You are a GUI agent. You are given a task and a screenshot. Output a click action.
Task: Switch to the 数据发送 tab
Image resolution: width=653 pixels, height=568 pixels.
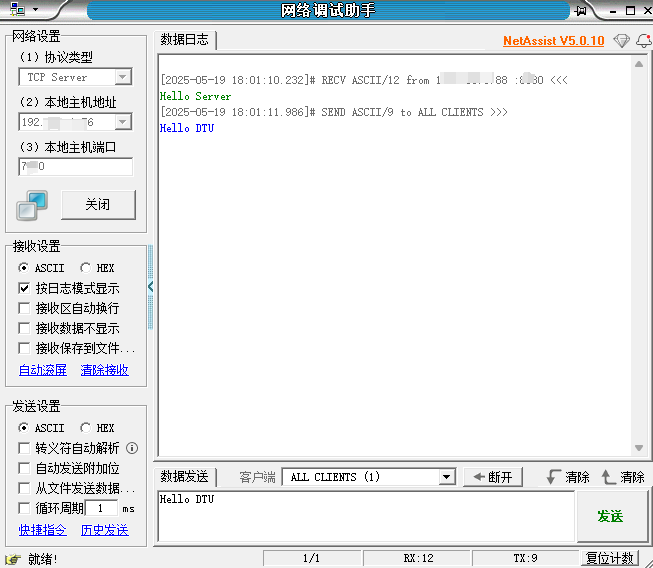pos(184,477)
